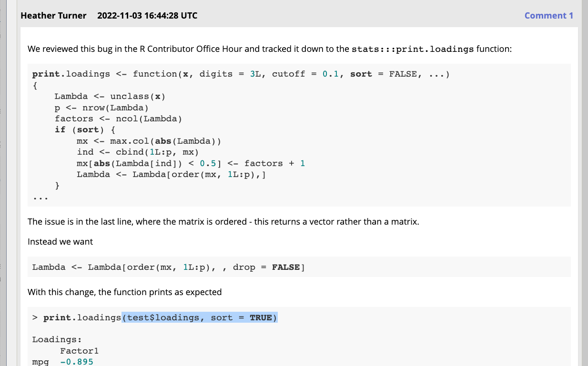This screenshot has height=366, width=588.
Task: Click the "mx <- max.col(abs(Lambda))" code line
Action: [149, 141]
